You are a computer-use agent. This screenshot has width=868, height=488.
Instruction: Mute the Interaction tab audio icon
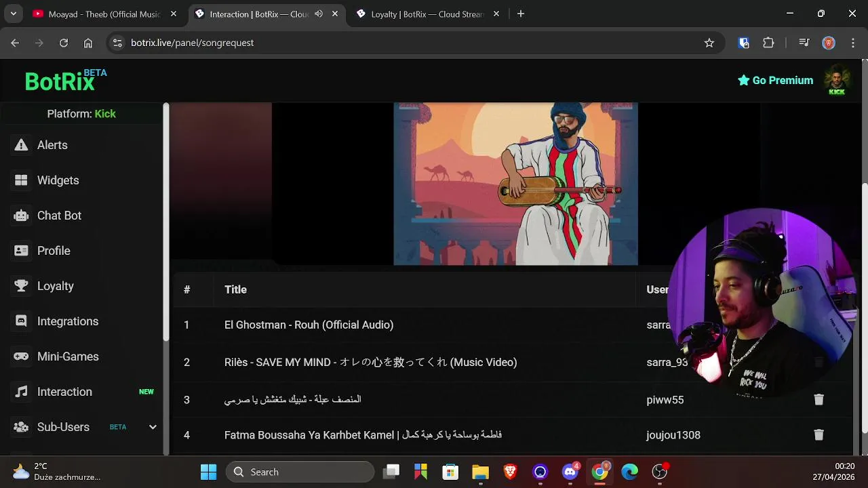[x=319, y=14]
